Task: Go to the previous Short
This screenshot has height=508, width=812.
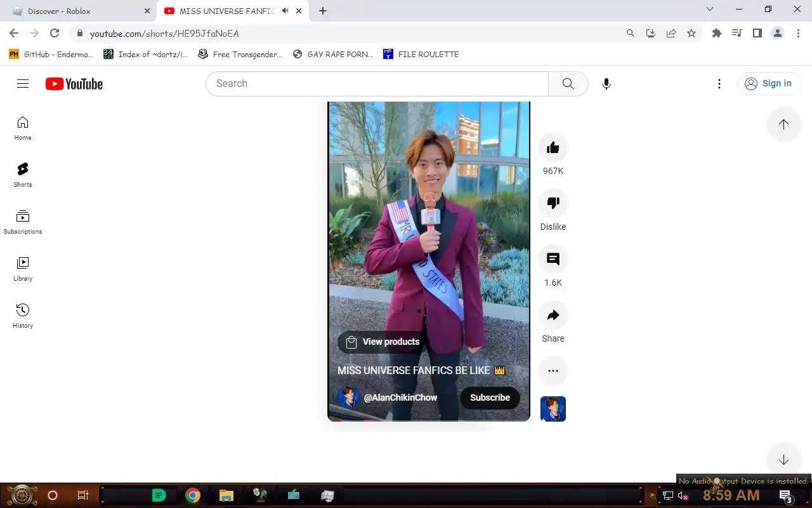Action: (x=783, y=124)
